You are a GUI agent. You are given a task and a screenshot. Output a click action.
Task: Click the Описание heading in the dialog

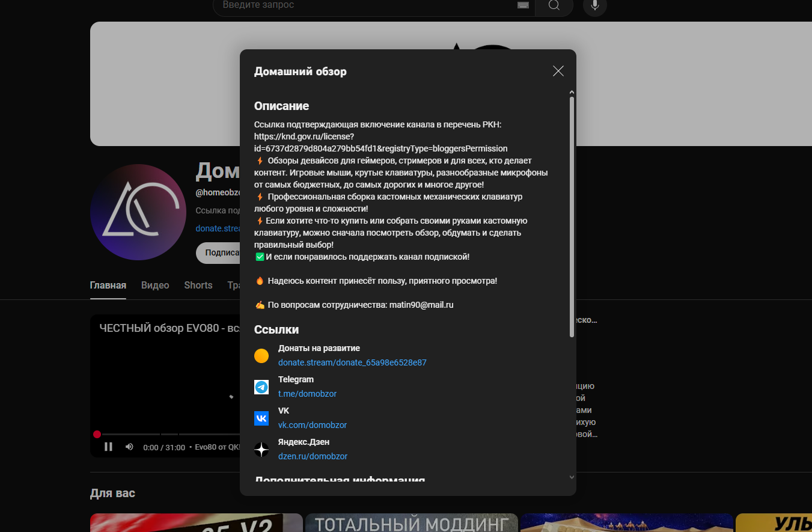281,106
